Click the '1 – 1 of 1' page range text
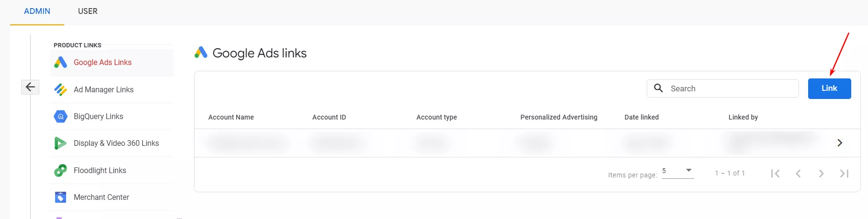Screen dimensions: 868x219 [x=730, y=173]
